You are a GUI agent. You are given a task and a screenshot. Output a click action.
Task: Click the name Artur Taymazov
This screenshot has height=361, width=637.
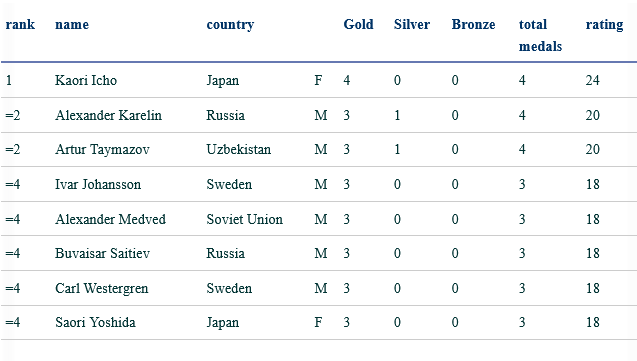pos(102,149)
